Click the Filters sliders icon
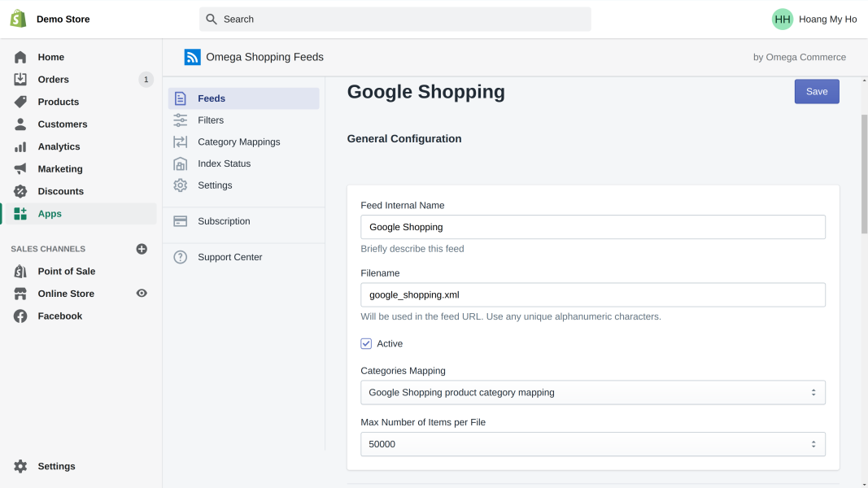Image resolution: width=868 pixels, height=488 pixels. pos(181,120)
